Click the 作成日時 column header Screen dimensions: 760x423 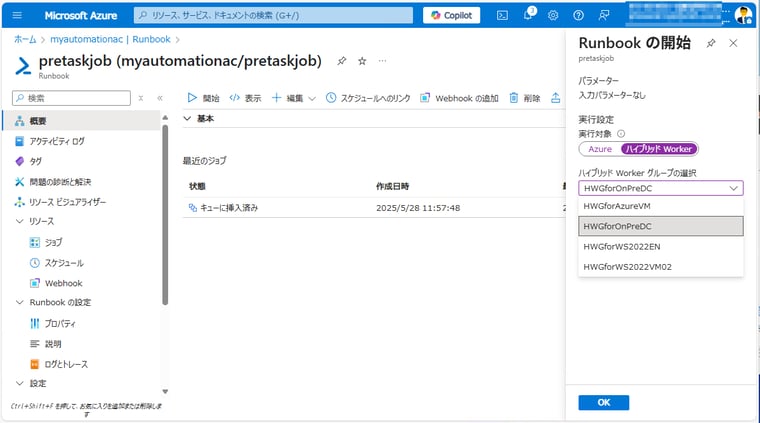(x=392, y=186)
